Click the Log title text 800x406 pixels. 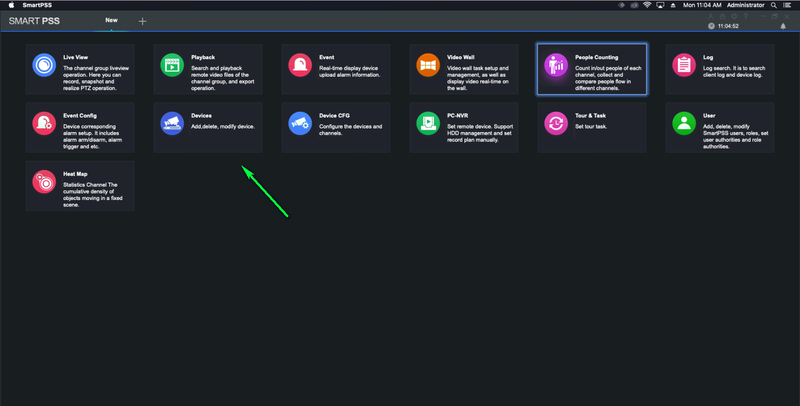pyautogui.click(x=708, y=58)
